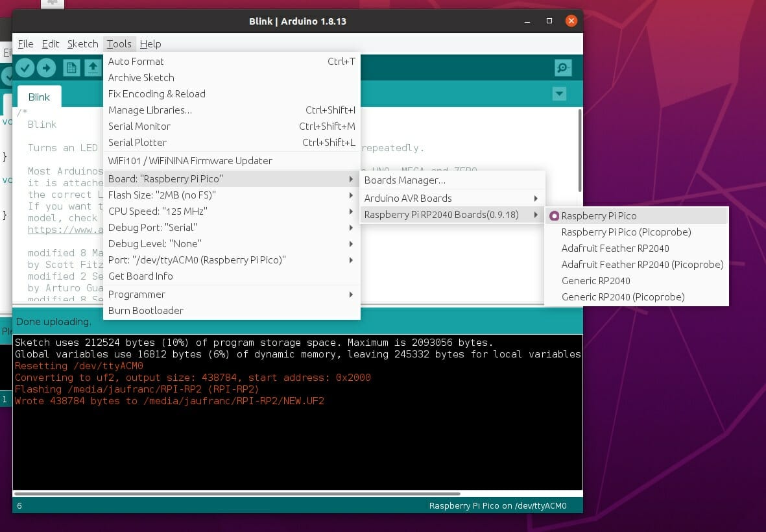The image size is (766, 532).
Task: Click Sketch uses 212524 bytes console line
Action: click(254, 343)
